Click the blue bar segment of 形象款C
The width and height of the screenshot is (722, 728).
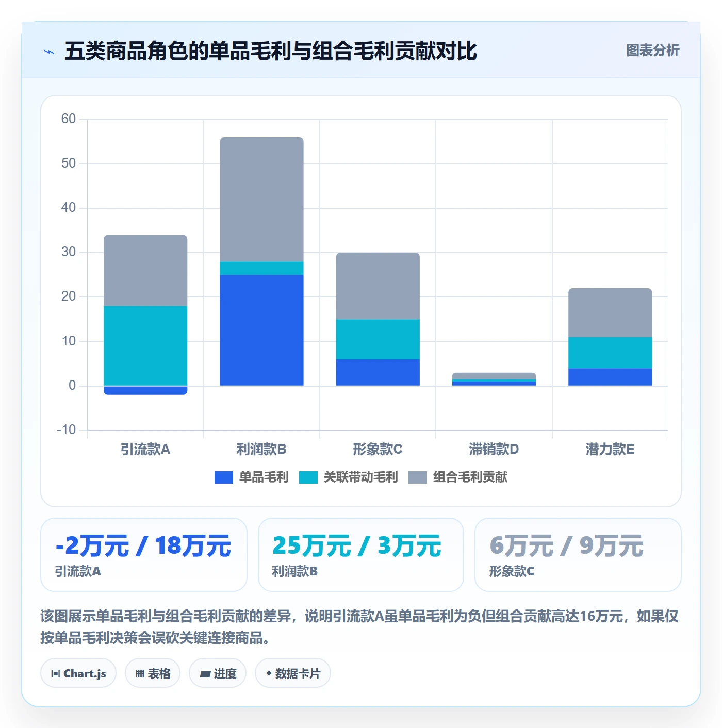(378, 372)
